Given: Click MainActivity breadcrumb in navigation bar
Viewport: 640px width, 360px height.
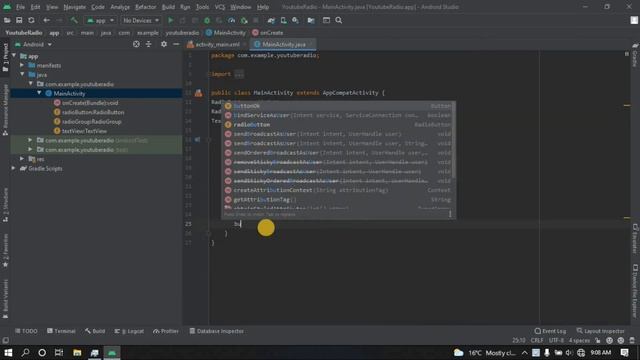Looking at the screenshot, I should (x=226, y=33).
